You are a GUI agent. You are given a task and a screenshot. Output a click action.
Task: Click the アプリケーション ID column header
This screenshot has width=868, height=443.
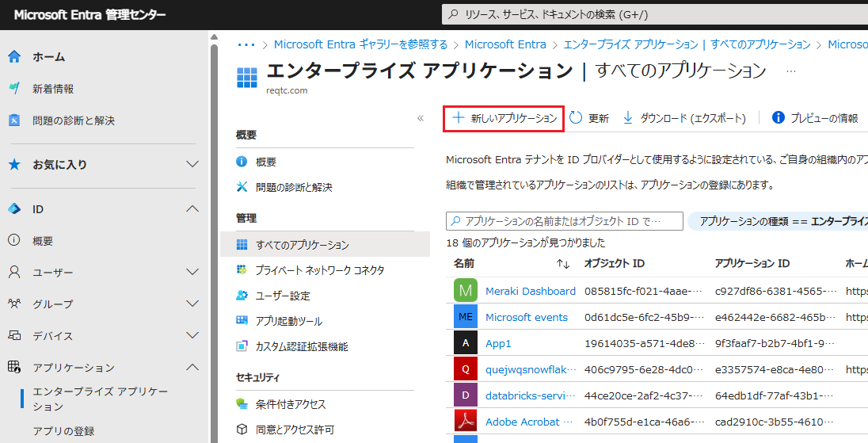(x=752, y=264)
